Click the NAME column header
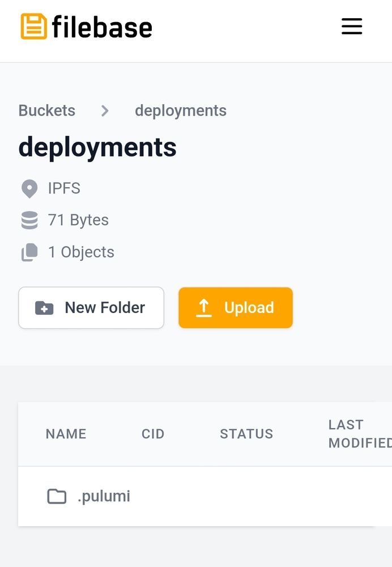This screenshot has width=392, height=567. pos(66,434)
